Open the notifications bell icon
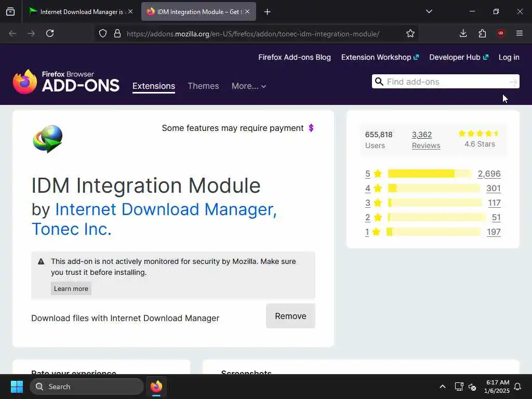Image resolution: width=532 pixels, height=399 pixels. coord(517,387)
